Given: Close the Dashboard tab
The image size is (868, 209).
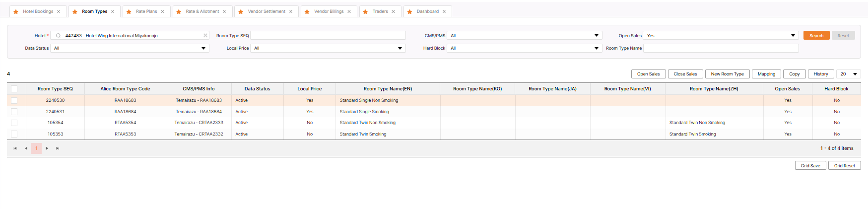Looking at the screenshot, I should point(444,11).
